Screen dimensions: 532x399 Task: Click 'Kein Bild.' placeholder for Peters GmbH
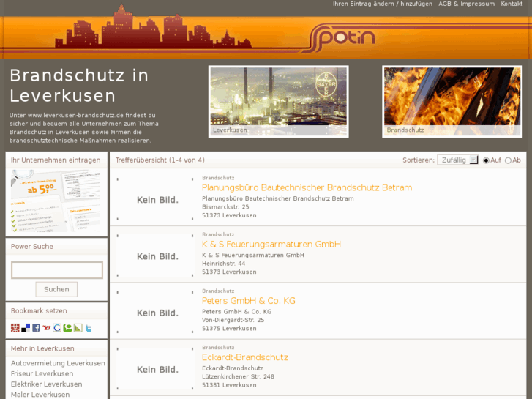pyautogui.click(x=155, y=313)
